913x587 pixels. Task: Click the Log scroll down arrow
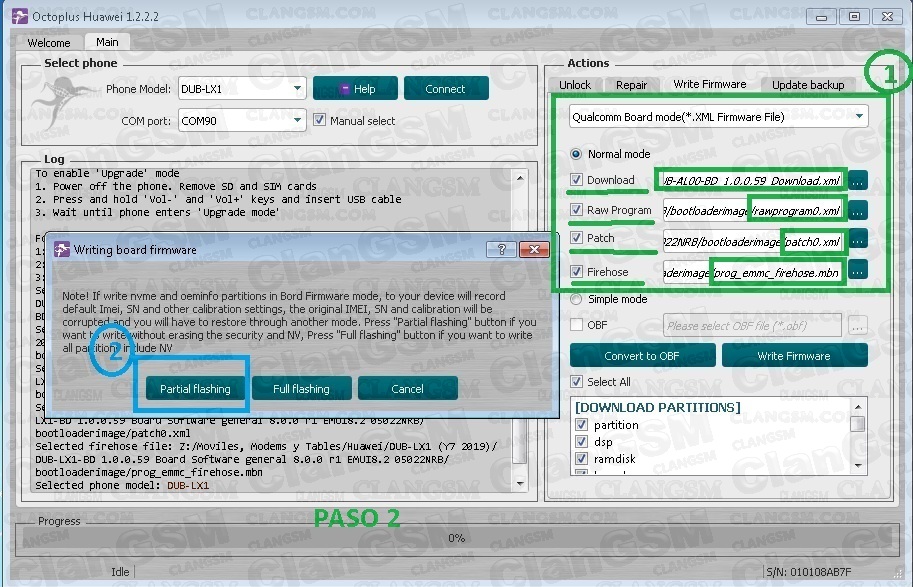click(x=520, y=483)
